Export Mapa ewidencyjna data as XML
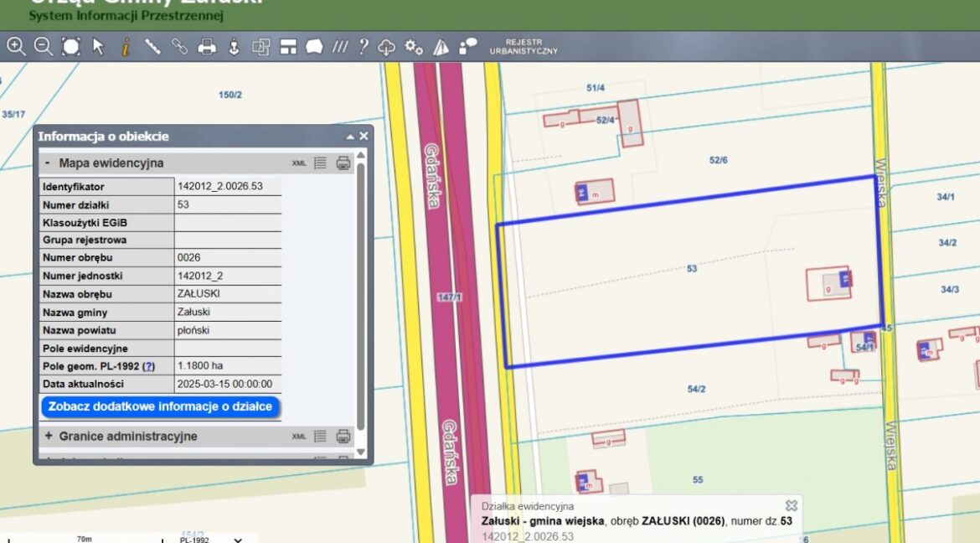980x543 pixels. pos(299,163)
